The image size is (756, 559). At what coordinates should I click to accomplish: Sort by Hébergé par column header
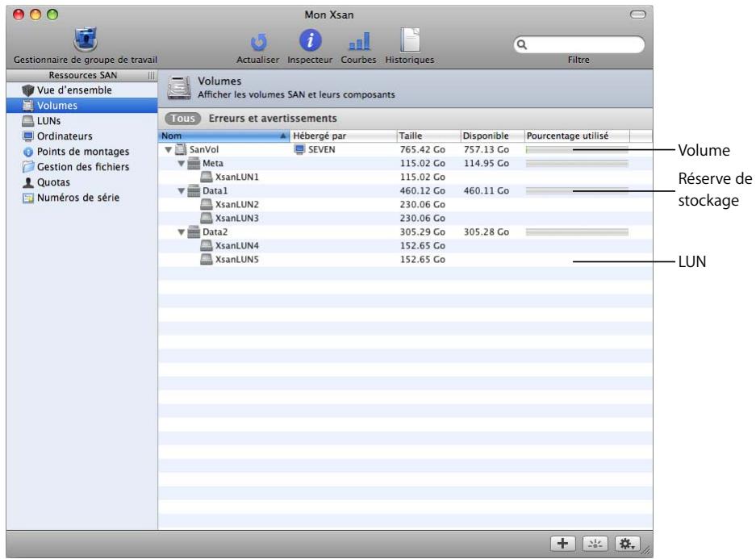pyautogui.click(x=343, y=136)
